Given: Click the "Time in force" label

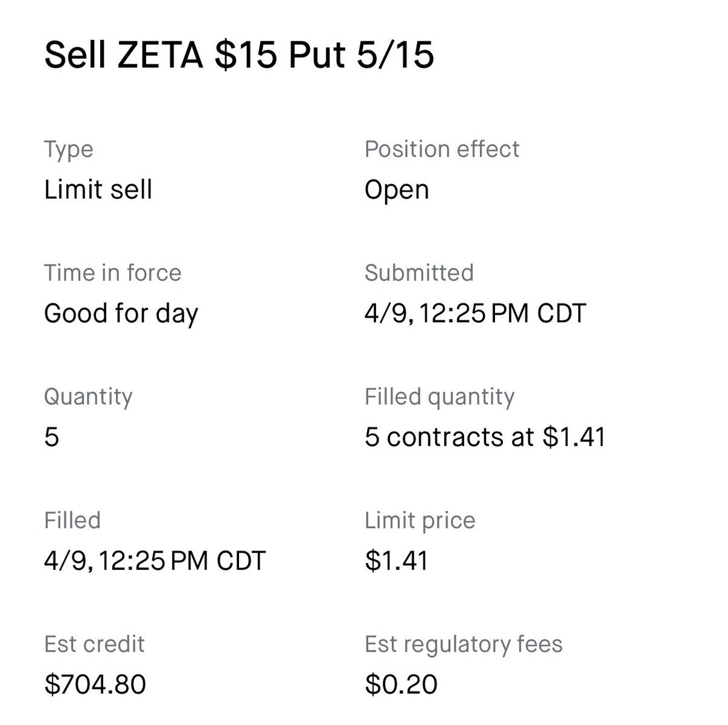Looking at the screenshot, I should [x=112, y=273].
